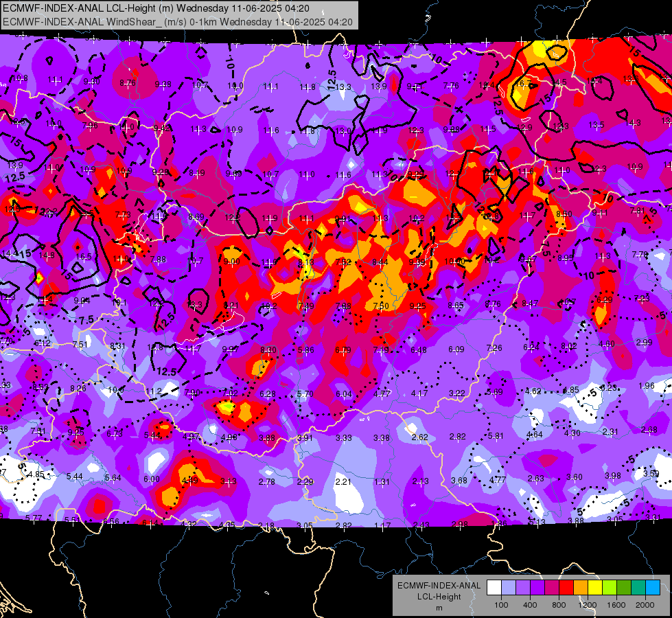The height and width of the screenshot is (618, 672).
Task: Click the wind shear value 14.8
Action: tap(47, 255)
